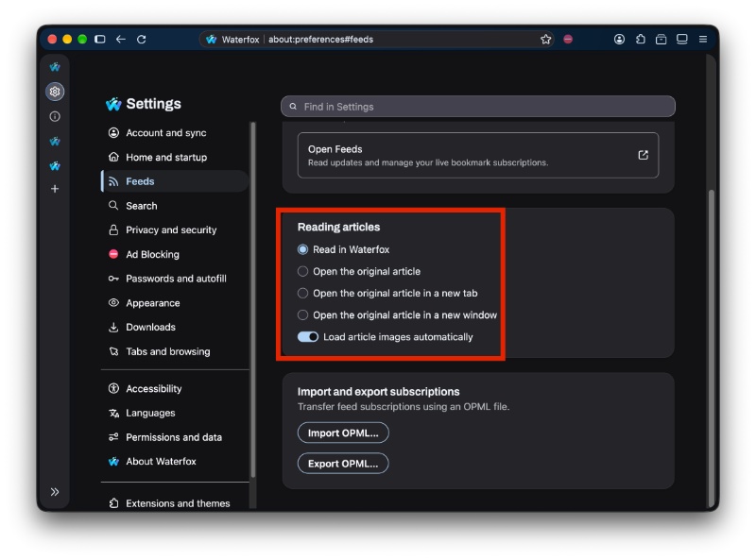Screen dimensions: 756x560
Task: Go to Languages settings
Action: [175, 413]
